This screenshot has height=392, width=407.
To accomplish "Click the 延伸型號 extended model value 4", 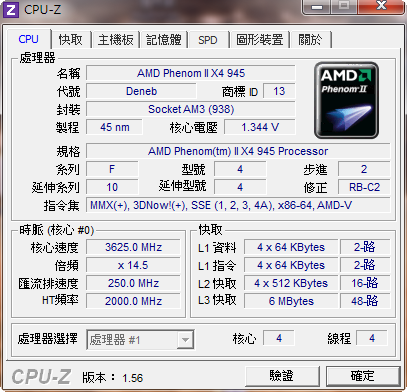I will click(x=240, y=187).
